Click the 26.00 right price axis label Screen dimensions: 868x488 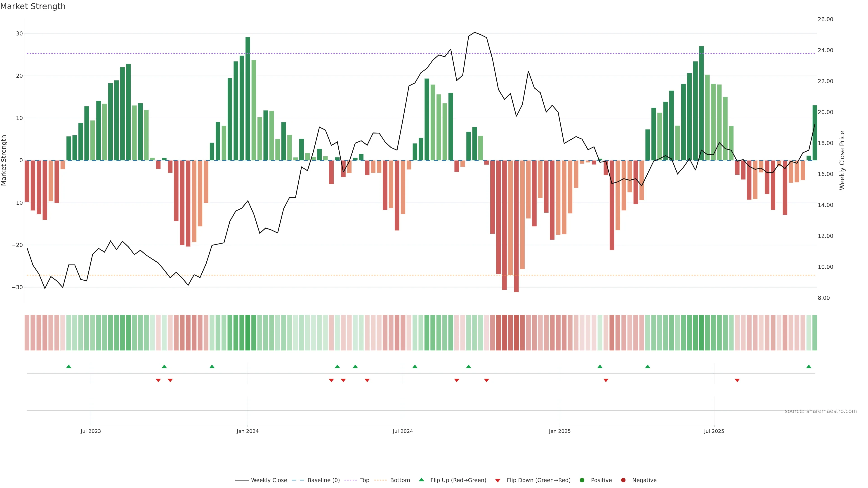tap(825, 19)
